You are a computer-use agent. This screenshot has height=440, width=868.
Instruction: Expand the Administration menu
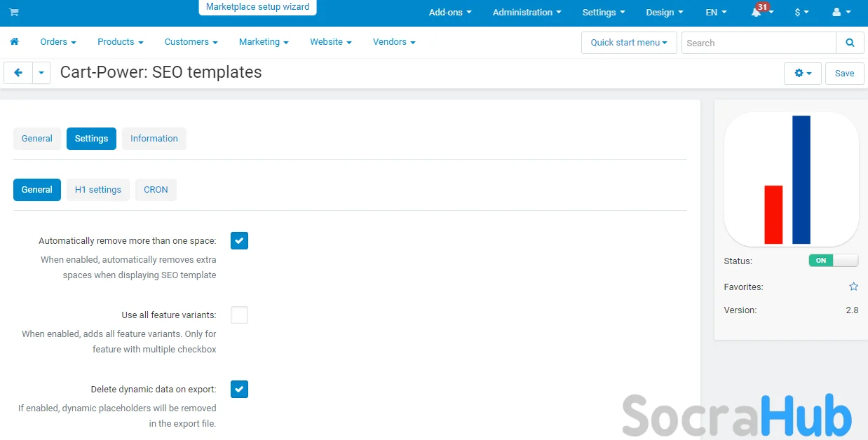point(527,13)
